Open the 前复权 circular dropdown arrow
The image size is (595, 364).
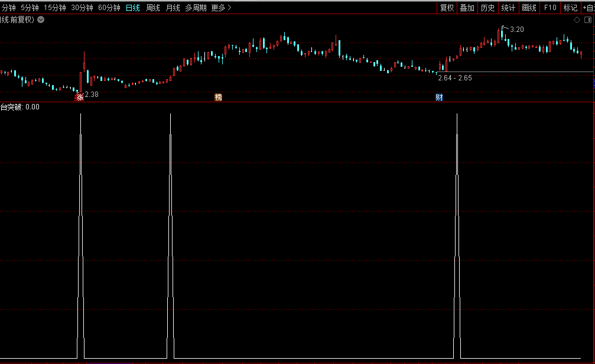point(40,19)
